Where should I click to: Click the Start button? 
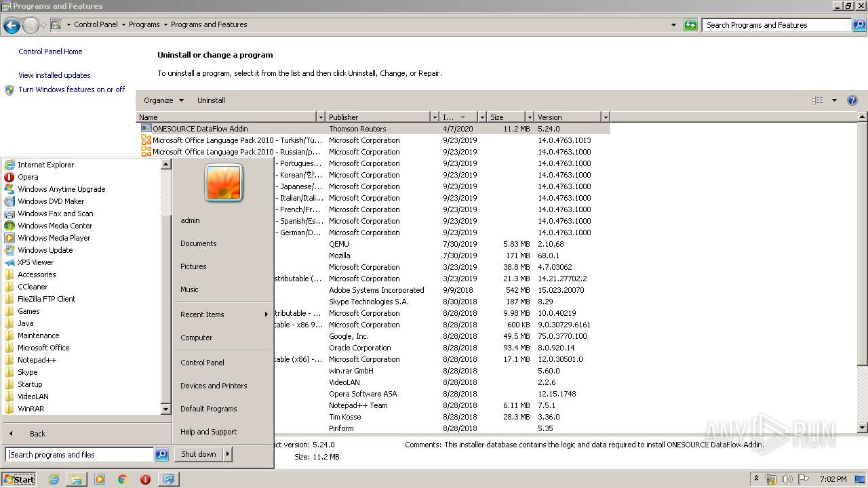point(19,479)
